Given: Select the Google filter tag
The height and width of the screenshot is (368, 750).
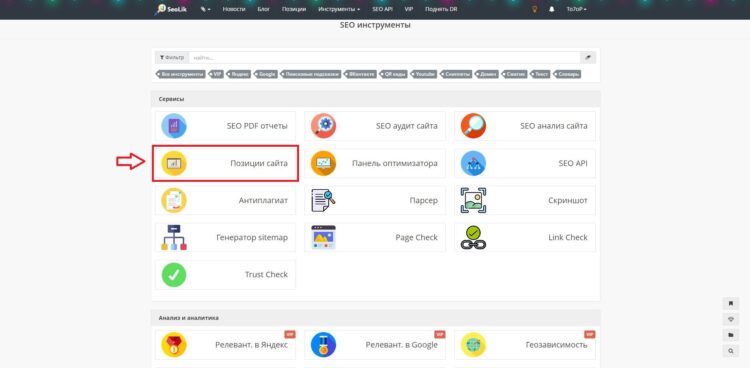Looking at the screenshot, I should (265, 74).
